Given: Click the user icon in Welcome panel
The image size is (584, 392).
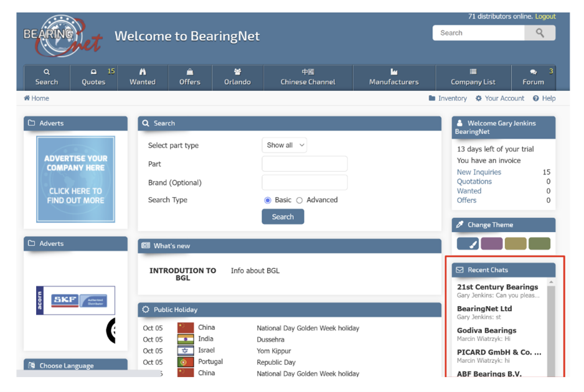Looking at the screenshot, I should (459, 123).
